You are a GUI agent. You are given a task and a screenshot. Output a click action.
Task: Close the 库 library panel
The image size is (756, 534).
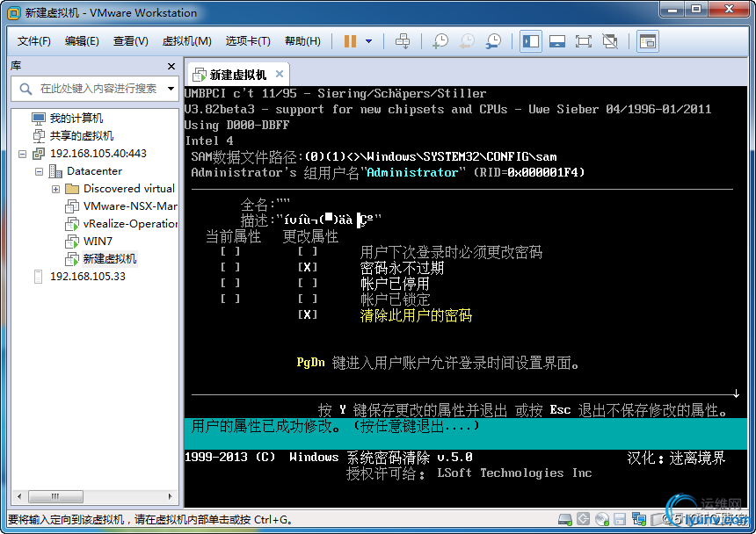(171, 66)
